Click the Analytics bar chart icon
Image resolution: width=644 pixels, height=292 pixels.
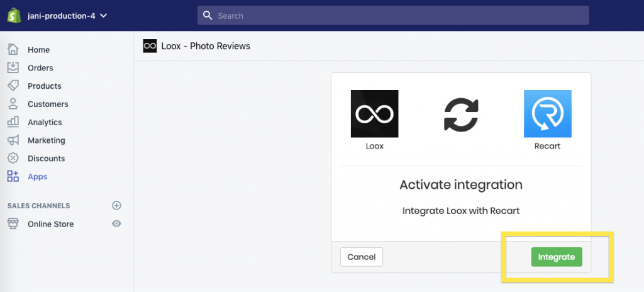point(13,121)
